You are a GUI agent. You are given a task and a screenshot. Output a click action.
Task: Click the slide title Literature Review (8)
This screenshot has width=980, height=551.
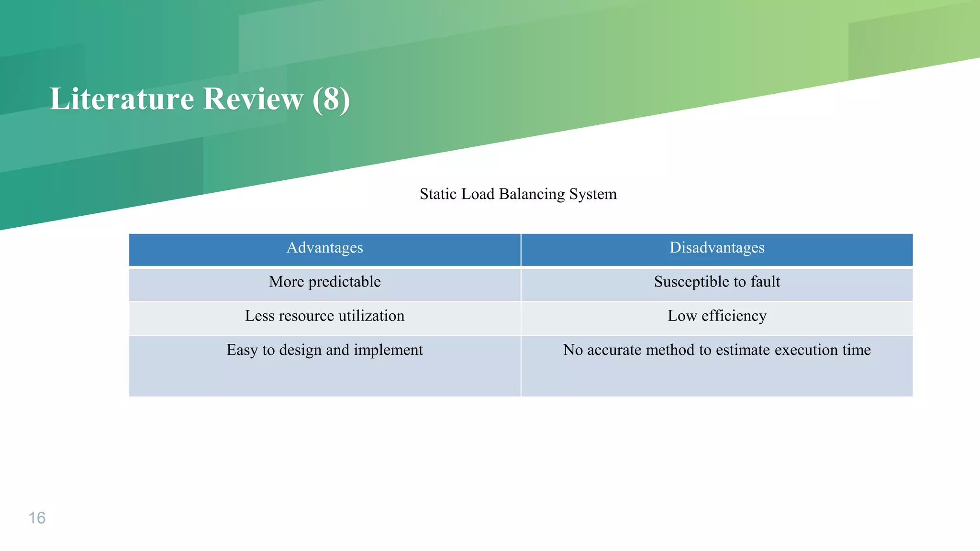pos(200,99)
